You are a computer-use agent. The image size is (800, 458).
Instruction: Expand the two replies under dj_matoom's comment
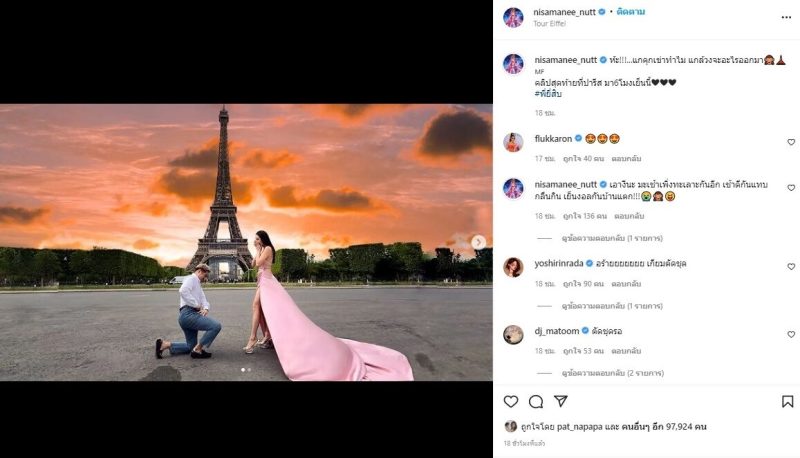pyautogui.click(x=612, y=373)
